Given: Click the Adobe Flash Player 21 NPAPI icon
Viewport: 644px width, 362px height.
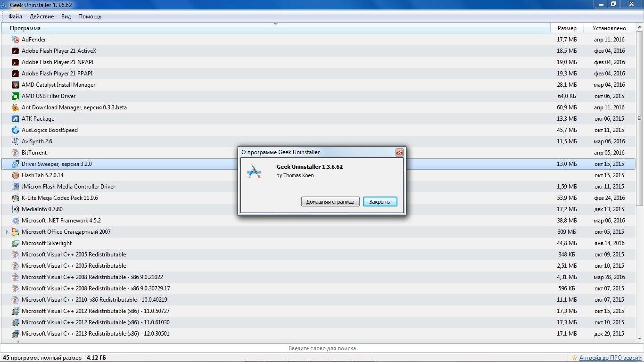Looking at the screenshot, I should [16, 62].
